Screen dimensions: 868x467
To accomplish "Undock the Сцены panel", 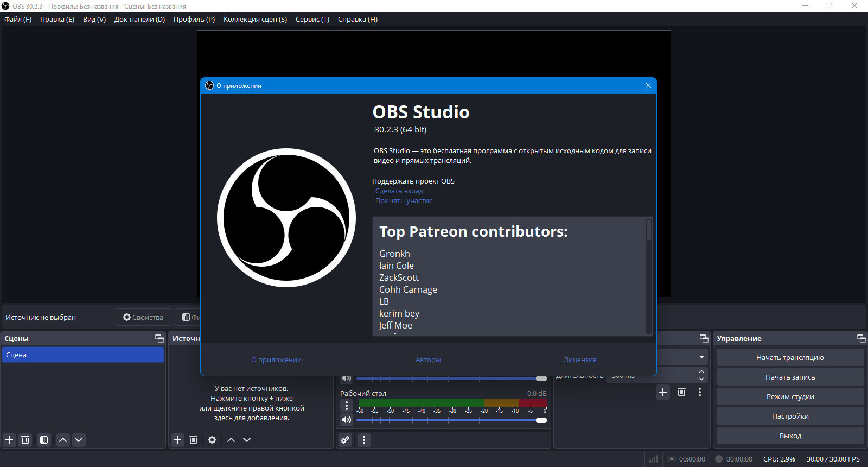I will pyautogui.click(x=159, y=338).
